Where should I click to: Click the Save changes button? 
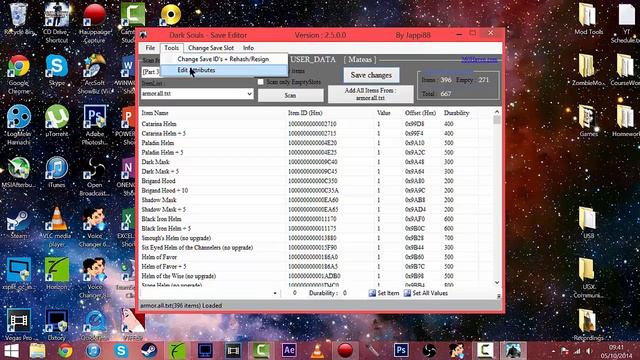(x=371, y=75)
